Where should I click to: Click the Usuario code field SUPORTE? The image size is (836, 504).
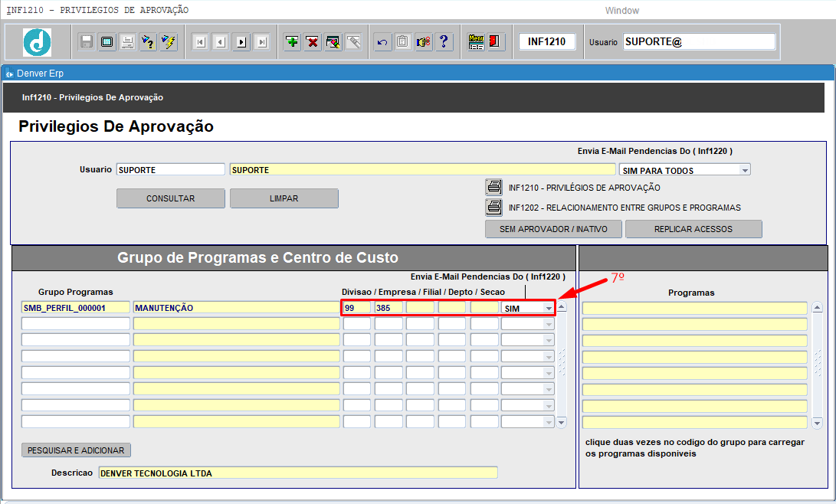tap(171, 169)
